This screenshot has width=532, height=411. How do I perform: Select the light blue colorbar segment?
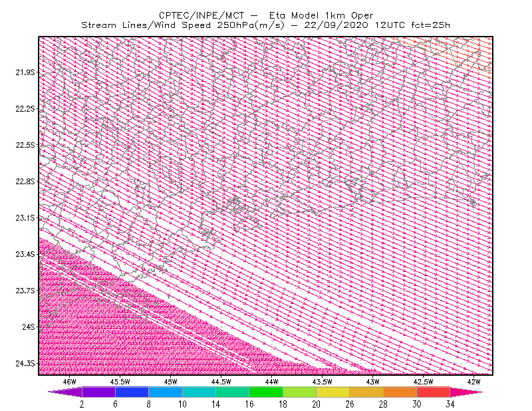click(x=166, y=392)
